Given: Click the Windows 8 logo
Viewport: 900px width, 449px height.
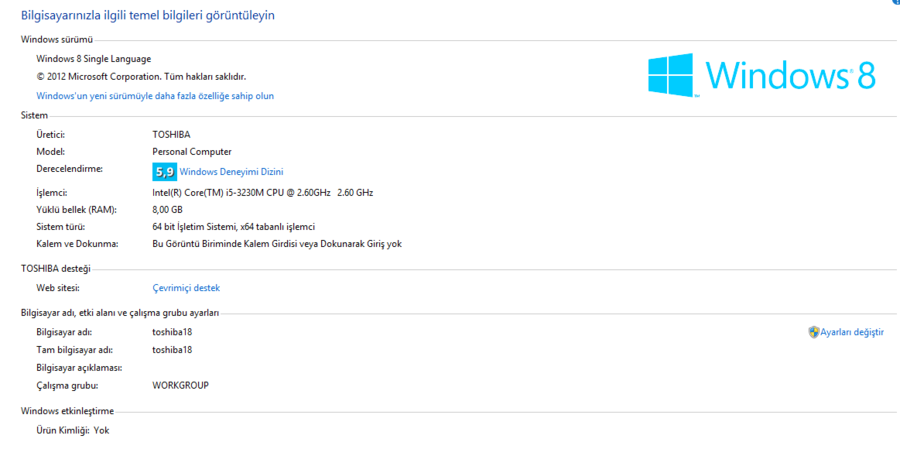Looking at the screenshot, I should coord(762,75).
